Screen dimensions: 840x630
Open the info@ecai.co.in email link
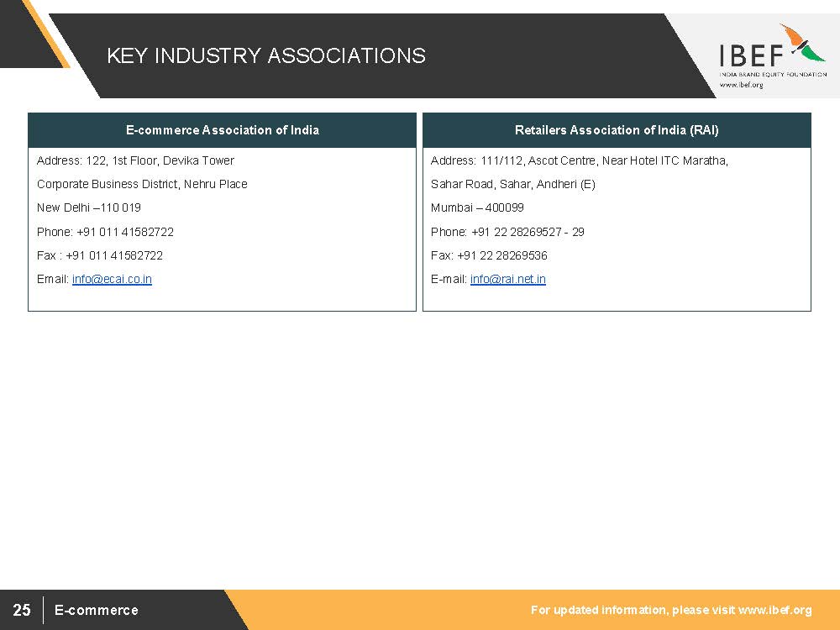coord(112,279)
